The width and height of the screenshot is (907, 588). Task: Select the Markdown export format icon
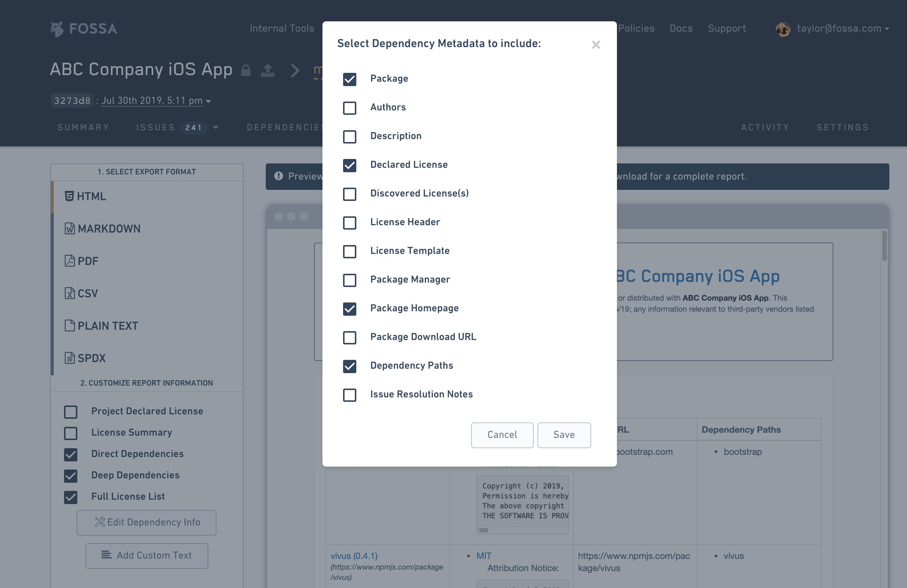[69, 229]
